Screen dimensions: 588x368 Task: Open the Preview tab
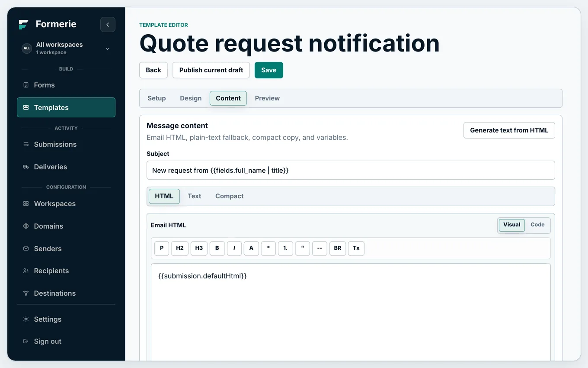click(267, 98)
